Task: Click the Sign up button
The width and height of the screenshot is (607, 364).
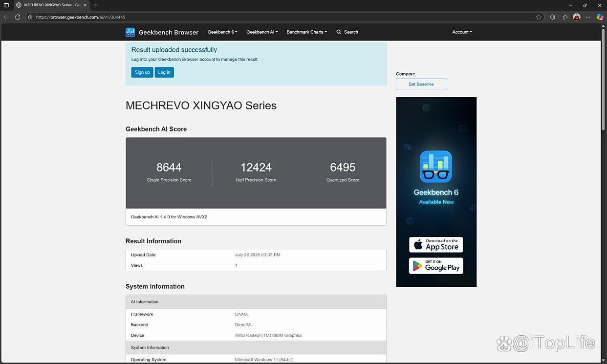Action: point(142,72)
